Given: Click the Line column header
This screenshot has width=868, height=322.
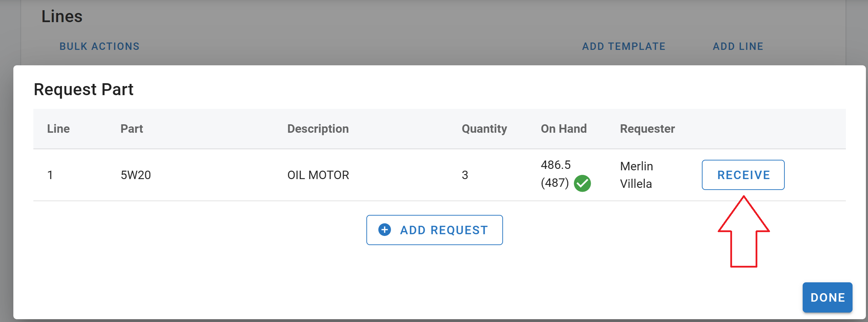Looking at the screenshot, I should point(58,129).
